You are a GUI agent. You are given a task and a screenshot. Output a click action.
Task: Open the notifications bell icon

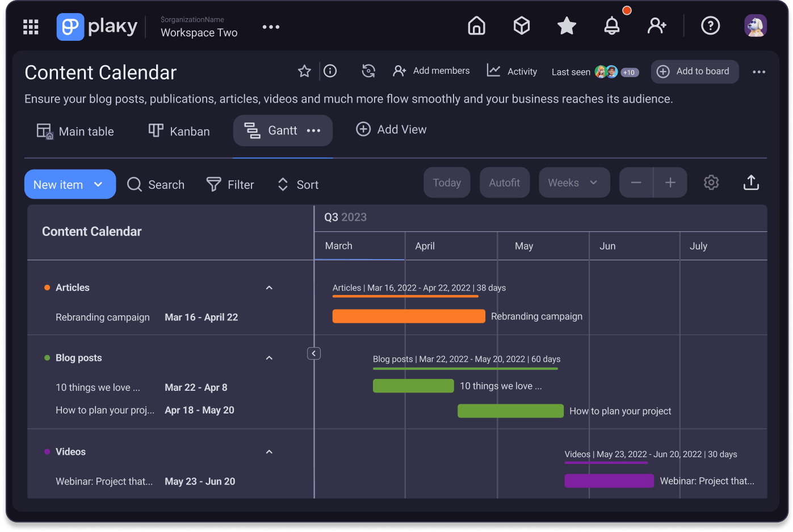612,26
